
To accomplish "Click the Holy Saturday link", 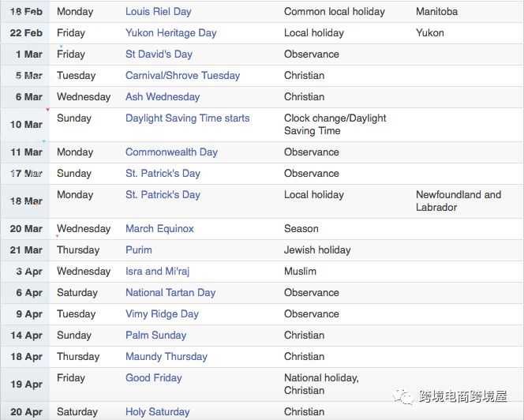I will (158, 412).
